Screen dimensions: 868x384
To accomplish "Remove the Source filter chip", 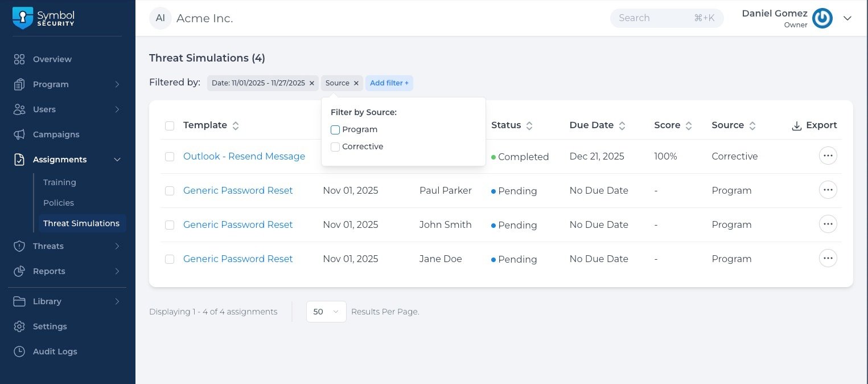I will point(356,83).
